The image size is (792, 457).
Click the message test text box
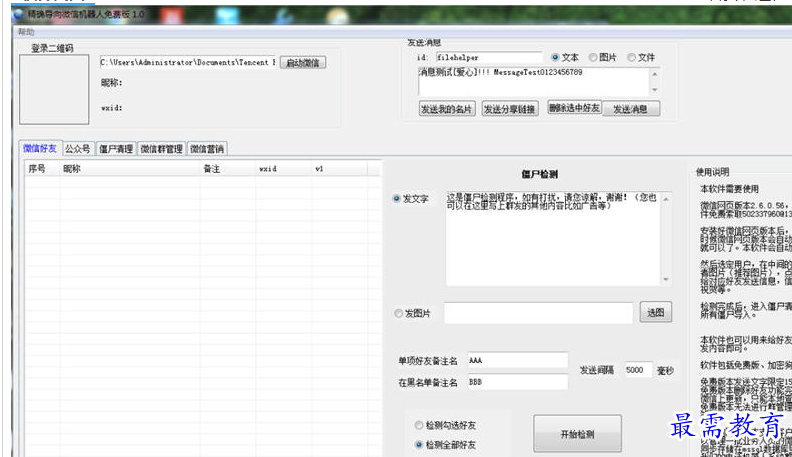point(533,81)
